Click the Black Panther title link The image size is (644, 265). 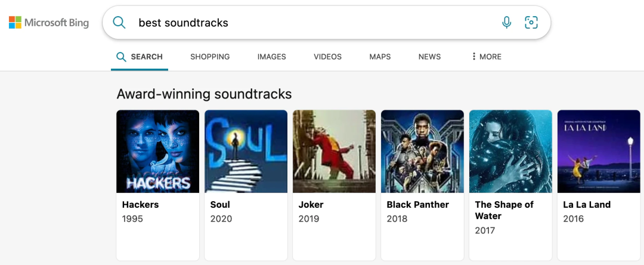click(x=417, y=205)
